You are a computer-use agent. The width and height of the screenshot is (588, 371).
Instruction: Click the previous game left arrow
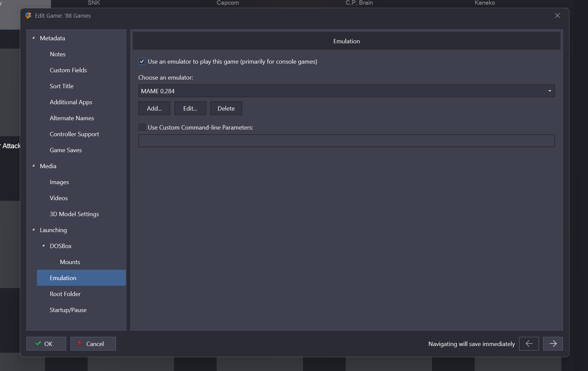(529, 344)
